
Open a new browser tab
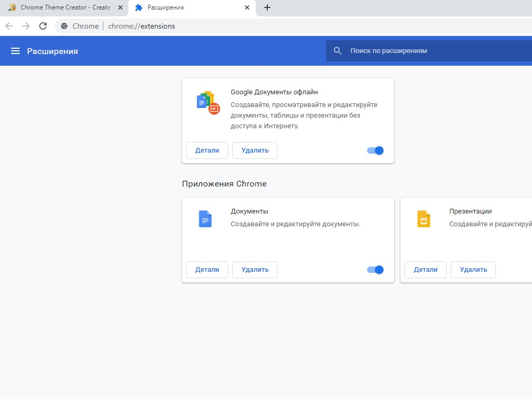click(x=267, y=7)
